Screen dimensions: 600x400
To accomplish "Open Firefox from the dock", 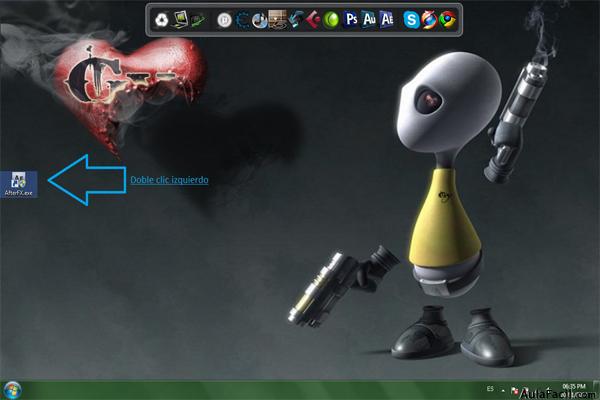I will [x=429, y=20].
